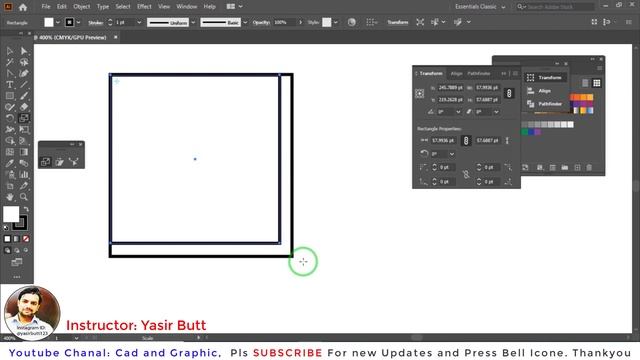The image size is (640, 360).
Task: Click Scale tool in floating tool panel
Action: (x=45, y=162)
